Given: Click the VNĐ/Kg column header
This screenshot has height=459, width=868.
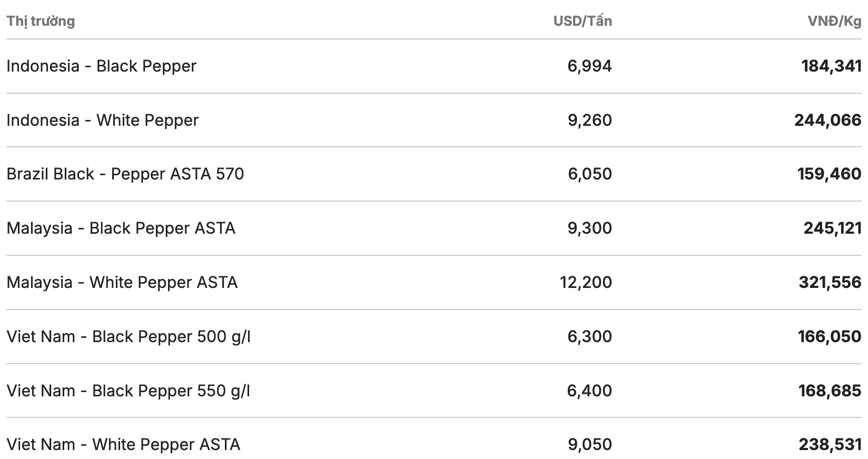Looking at the screenshot, I should [x=834, y=21].
